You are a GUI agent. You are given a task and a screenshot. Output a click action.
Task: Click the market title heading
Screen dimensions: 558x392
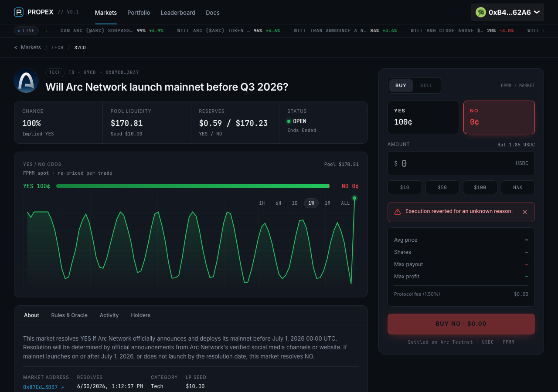(167, 87)
